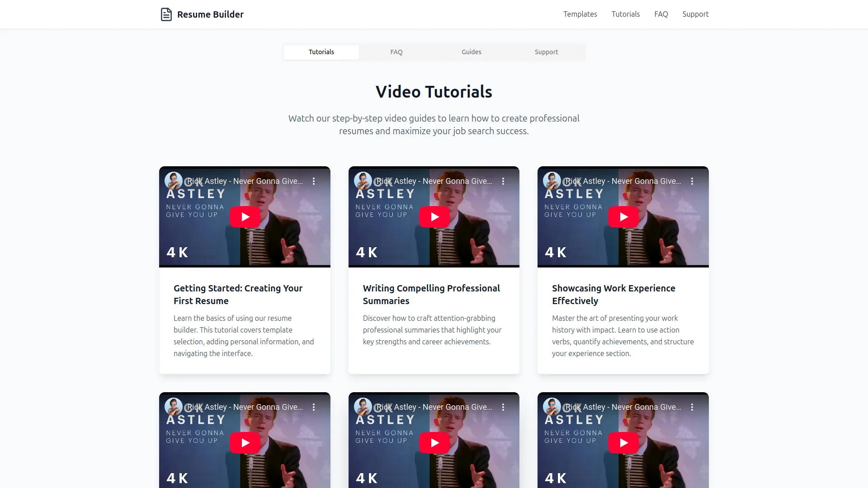Play the middle video in the bottom row
This screenshot has width=868, height=488.
(x=434, y=442)
